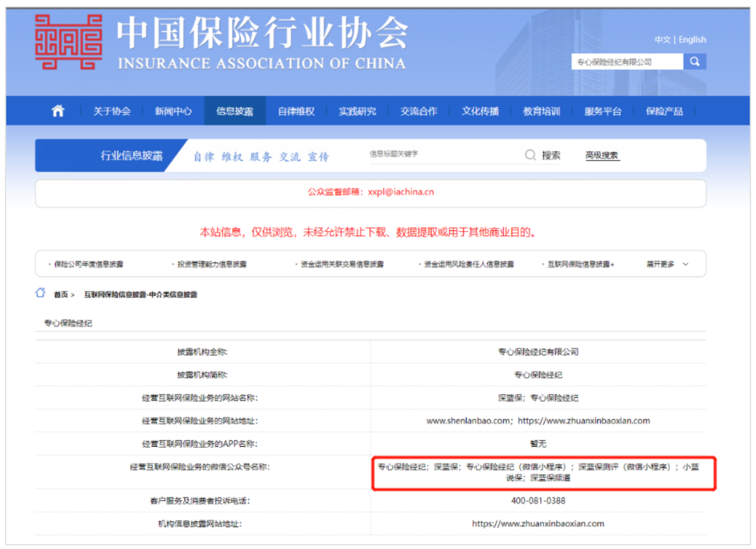Open the 交流合作 menu
This screenshot has width=756, height=549.
pos(419,111)
